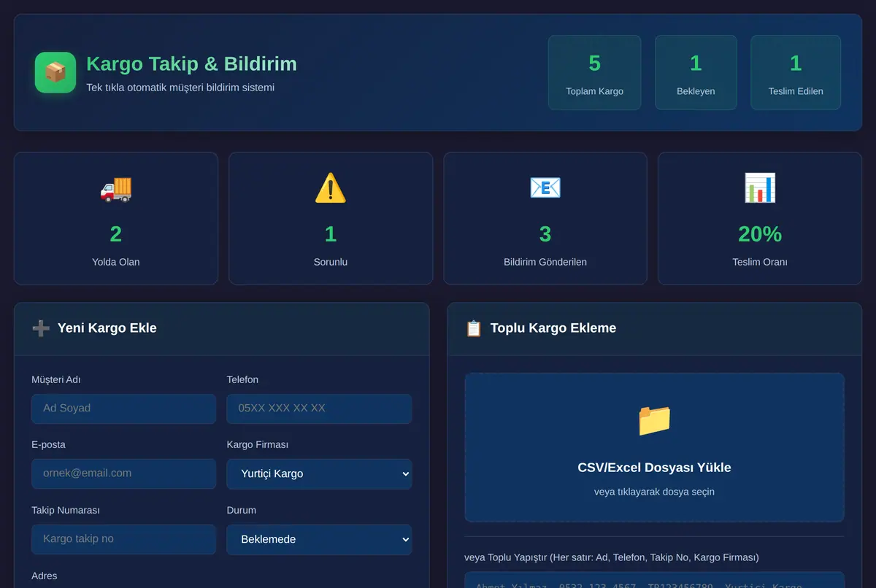Click the bar chart icon
The image size is (876, 588).
(760, 188)
